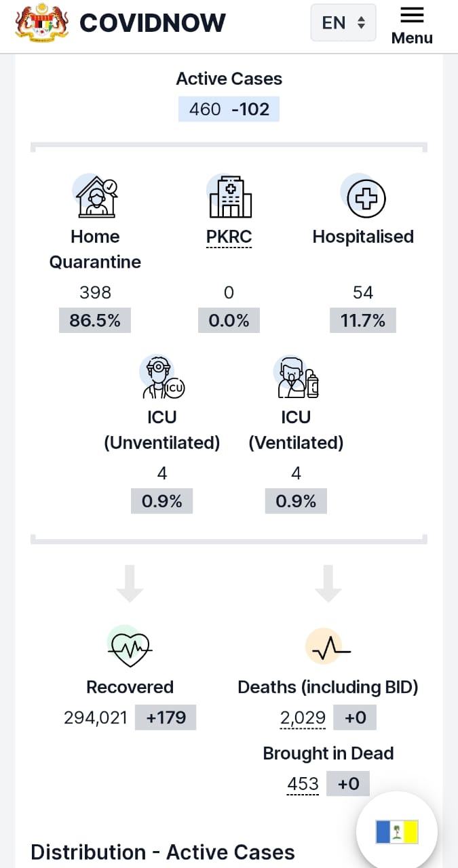The image size is (458, 868).
Task: Open the EN language dropdown
Action: pyautogui.click(x=343, y=22)
